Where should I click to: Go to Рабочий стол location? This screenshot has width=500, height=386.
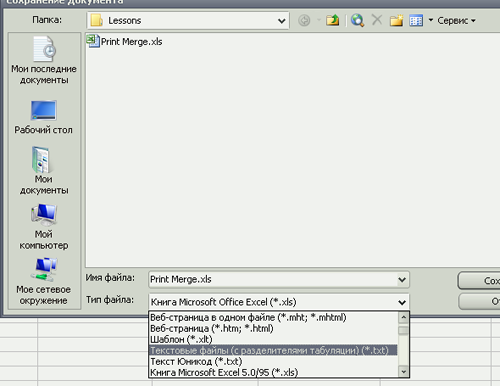[x=44, y=117]
